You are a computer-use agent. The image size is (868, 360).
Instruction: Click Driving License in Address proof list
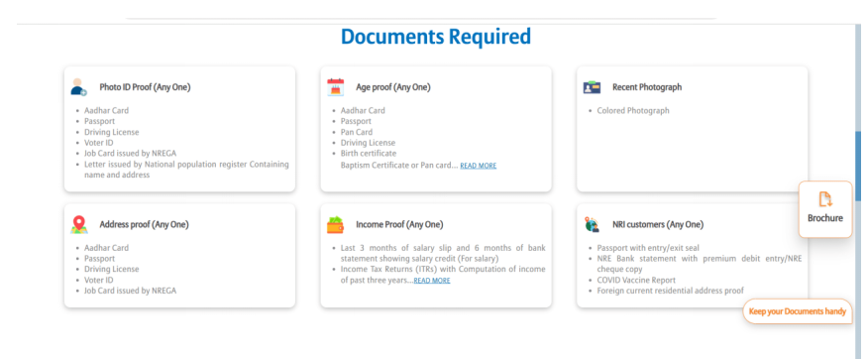click(x=111, y=269)
